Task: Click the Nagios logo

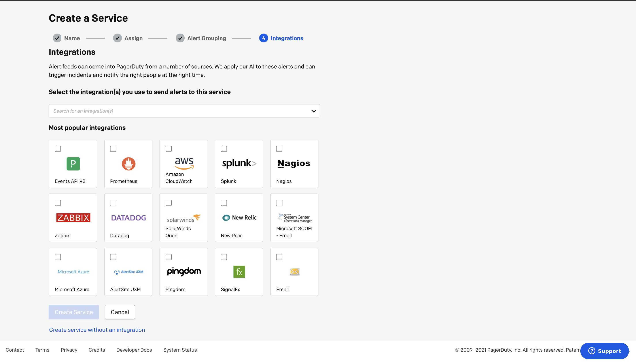Action: pos(294,163)
